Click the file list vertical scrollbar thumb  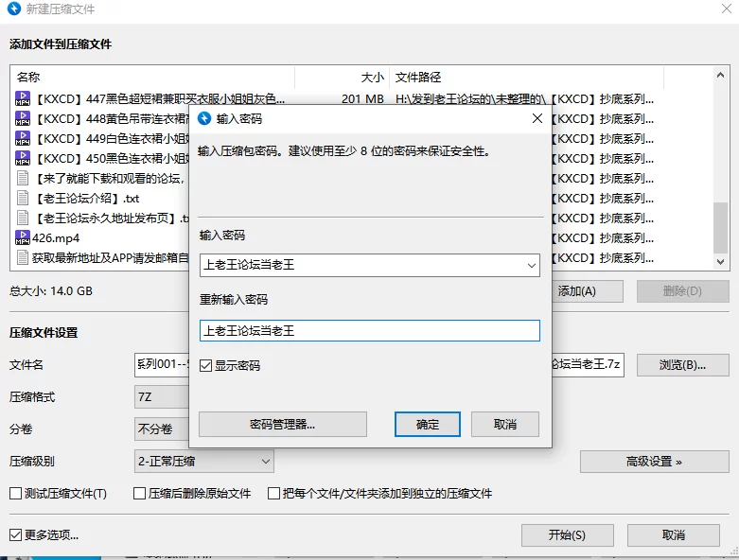point(720,227)
